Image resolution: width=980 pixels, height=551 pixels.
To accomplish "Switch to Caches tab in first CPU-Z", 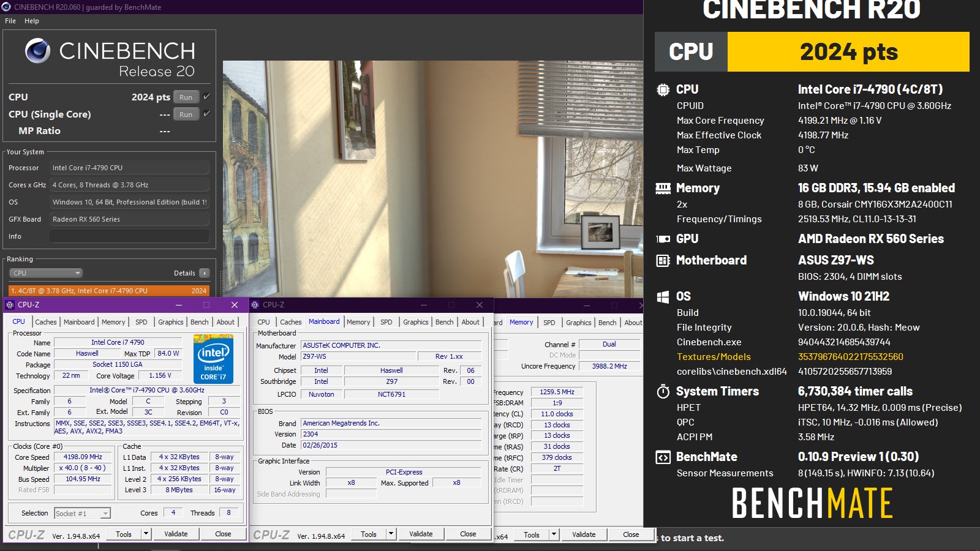I will click(x=46, y=322).
